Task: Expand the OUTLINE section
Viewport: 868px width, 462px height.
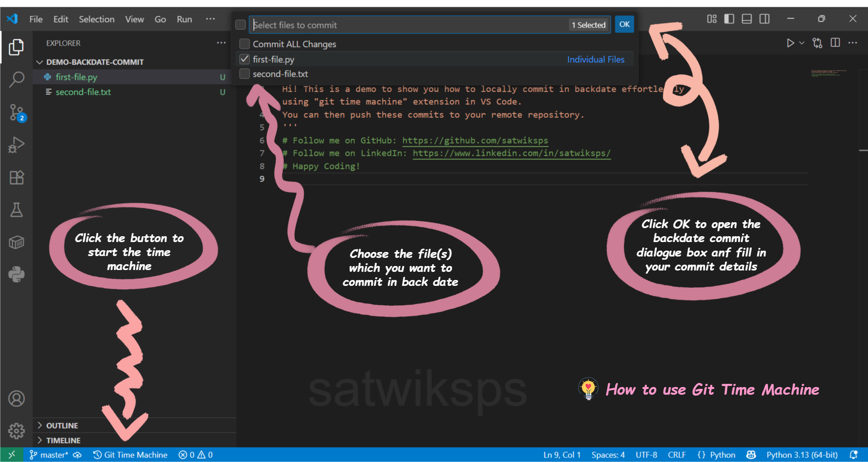Action: coord(62,425)
